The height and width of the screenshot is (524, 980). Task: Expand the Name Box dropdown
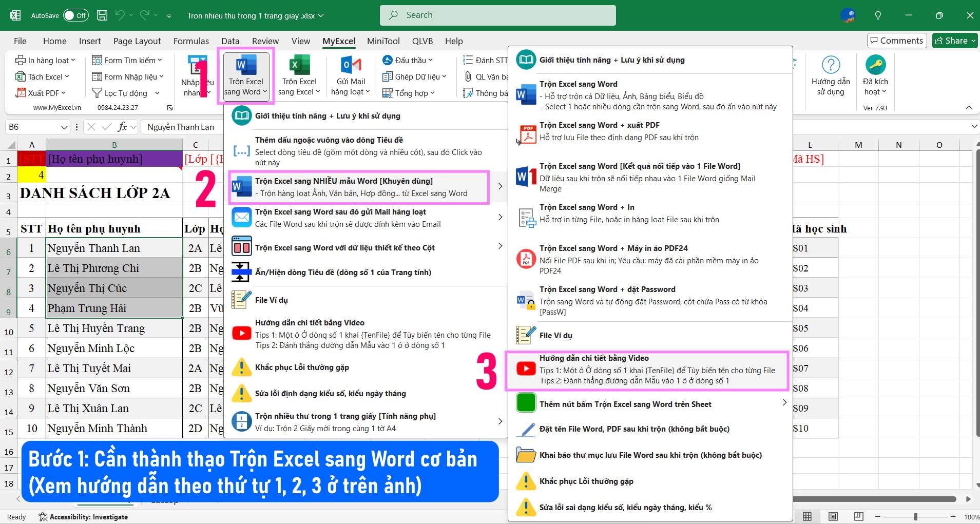64,127
